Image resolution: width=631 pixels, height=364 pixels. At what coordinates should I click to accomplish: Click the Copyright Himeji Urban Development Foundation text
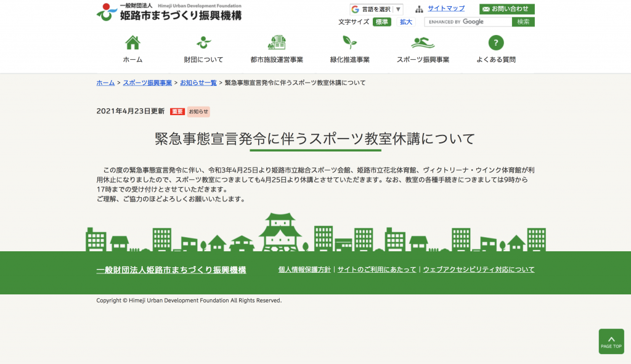(189, 301)
